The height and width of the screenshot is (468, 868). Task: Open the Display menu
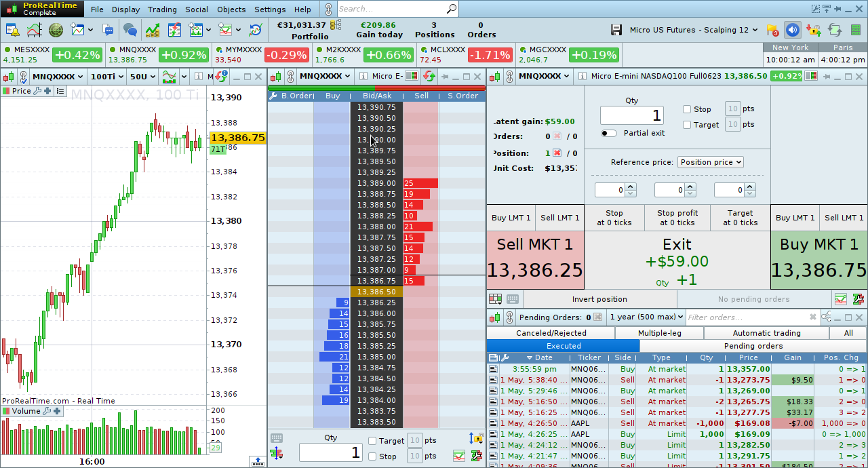click(x=125, y=9)
